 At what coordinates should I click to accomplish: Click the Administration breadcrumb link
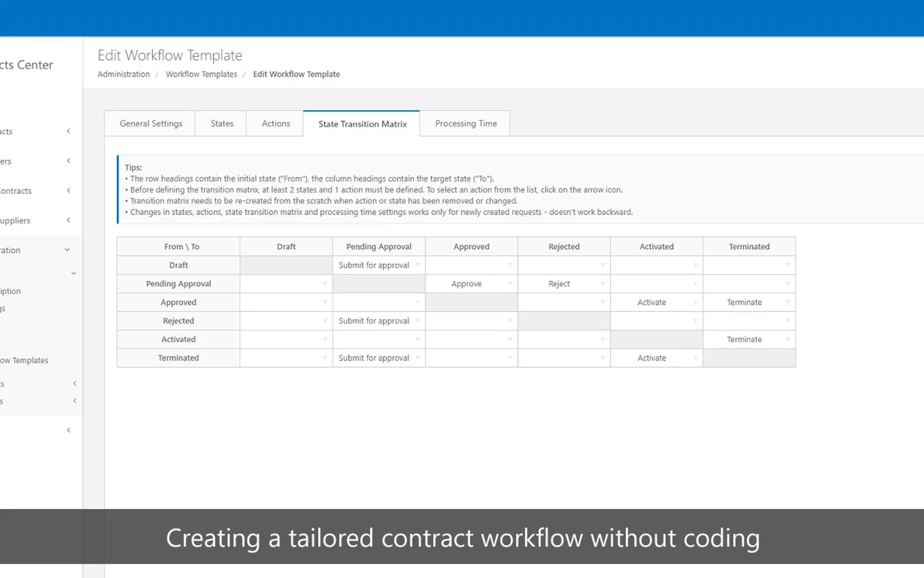tap(124, 74)
